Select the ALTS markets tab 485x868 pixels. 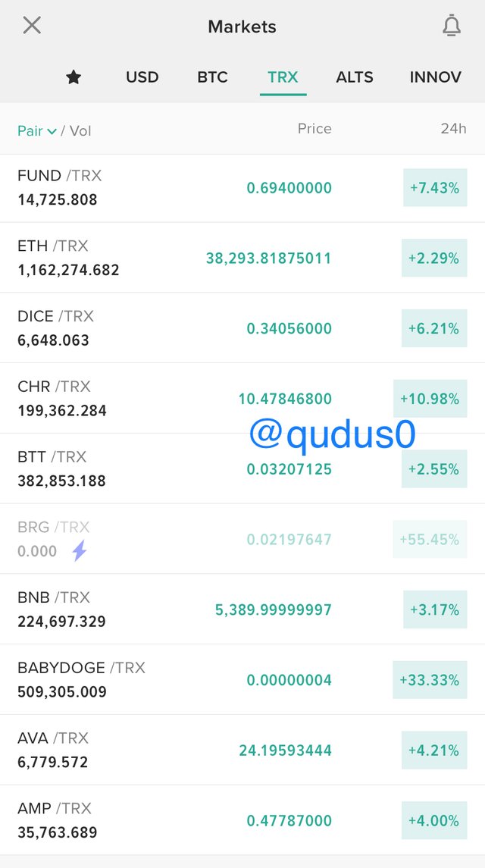355,77
